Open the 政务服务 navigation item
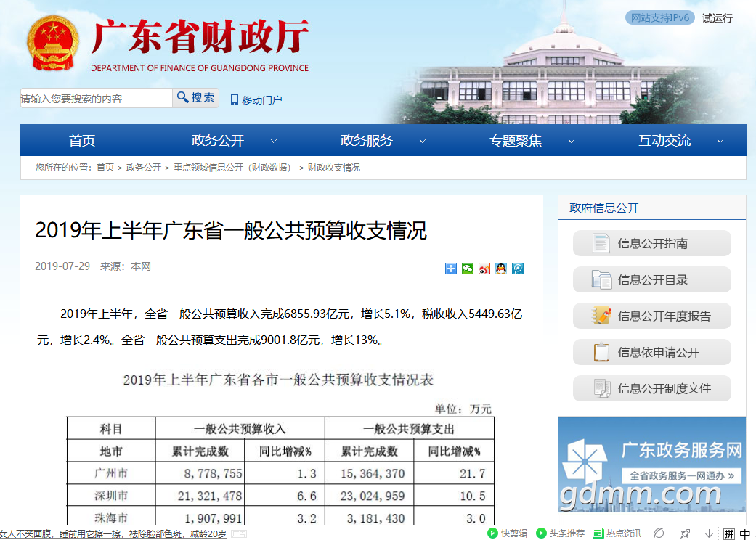The height and width of the screenshot is (540, 756). (367, 140)
